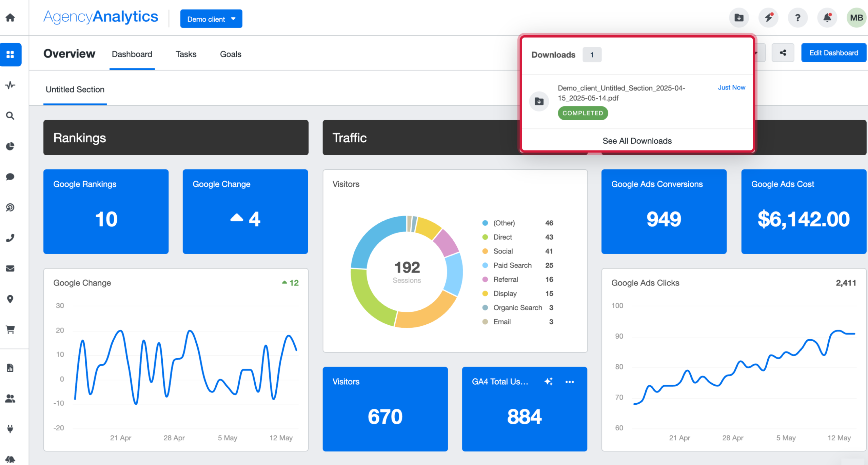Expand the GA4 widget options ellipsis menu
The height and width of the screenshot is (465, 868).
click(x=570, y=382)
